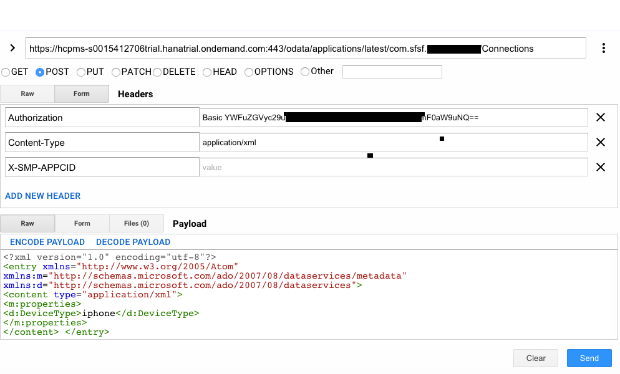Select the PUT method radio button
This screenshot has width=620, height=374.
[81, 72]
